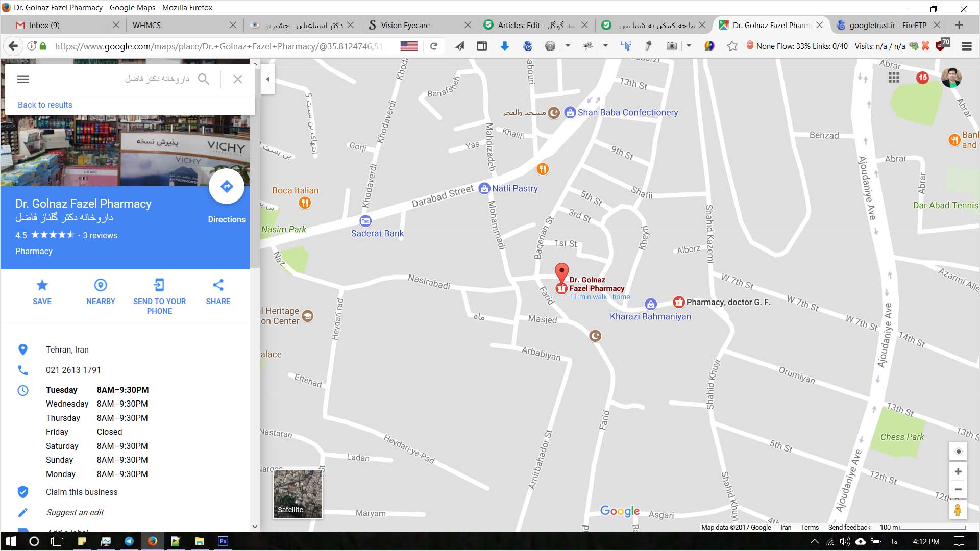This screenshot has width=980, height=551.
Task: Click side panel scrollbar down arrow
Action: 255,527
